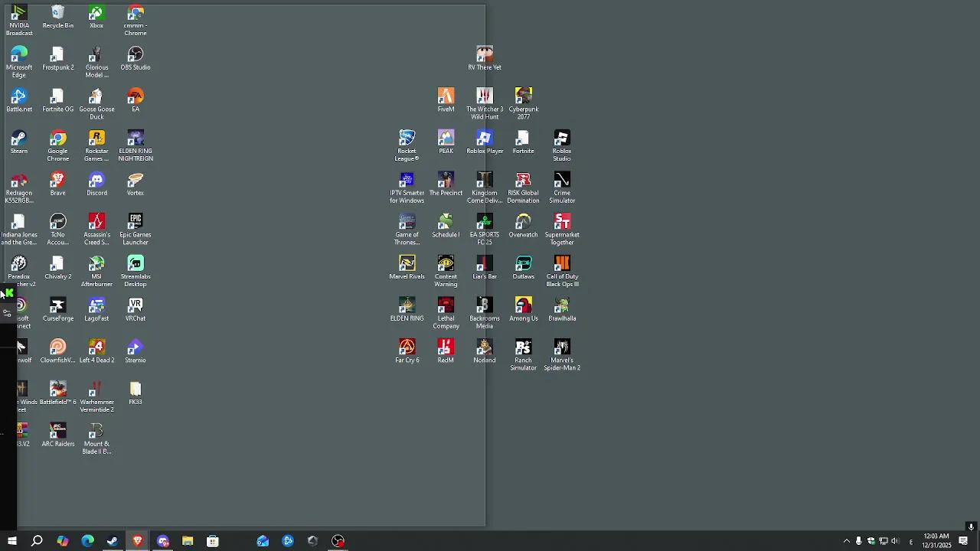Select the PEAK desktop shortcut

pyautogui.click(x=446, y=143)
